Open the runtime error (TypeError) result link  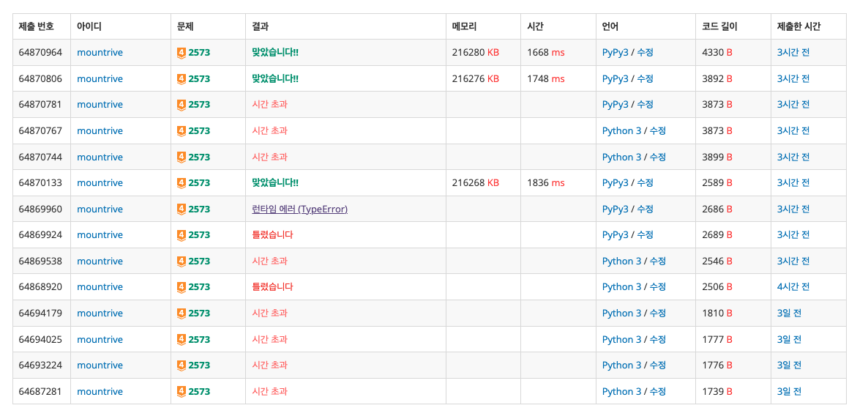299,209
